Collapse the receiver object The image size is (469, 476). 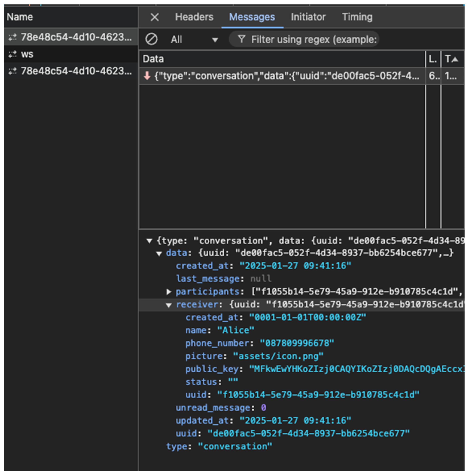click(169, 305)
